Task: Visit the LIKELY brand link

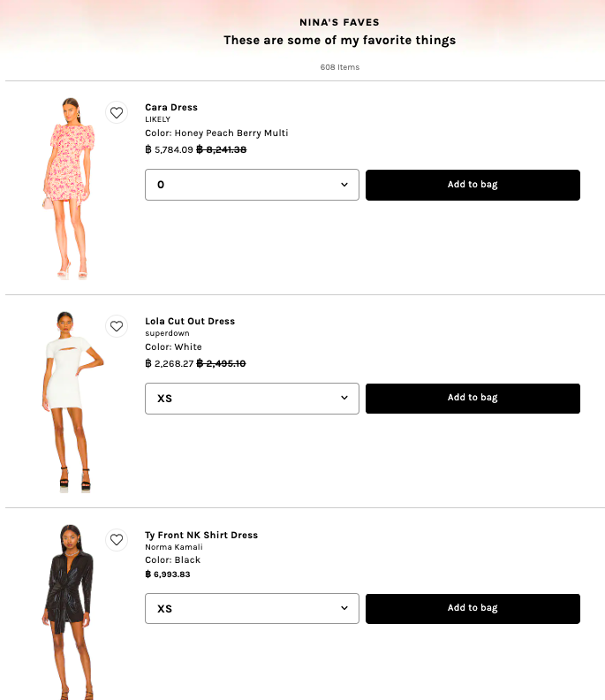Action: pos(157,119)
